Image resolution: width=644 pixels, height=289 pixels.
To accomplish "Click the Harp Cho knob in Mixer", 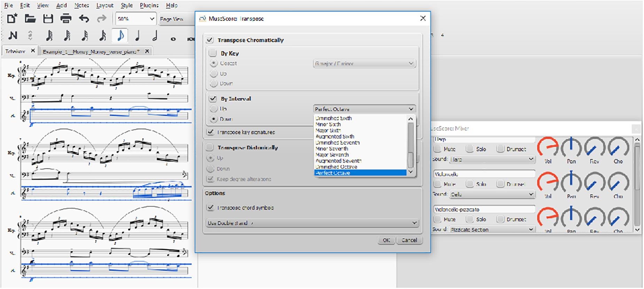I will click(x=618, y=147).
